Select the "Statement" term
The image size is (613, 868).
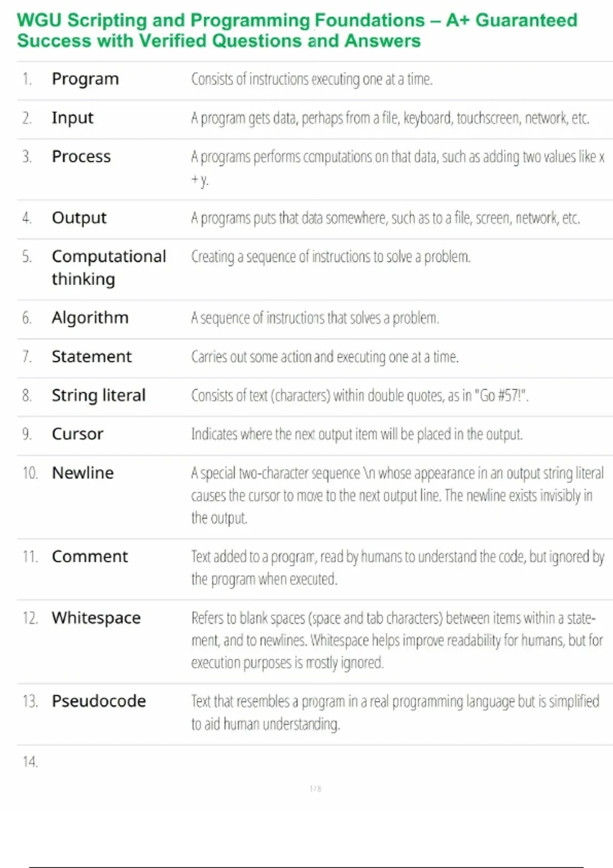91,356
